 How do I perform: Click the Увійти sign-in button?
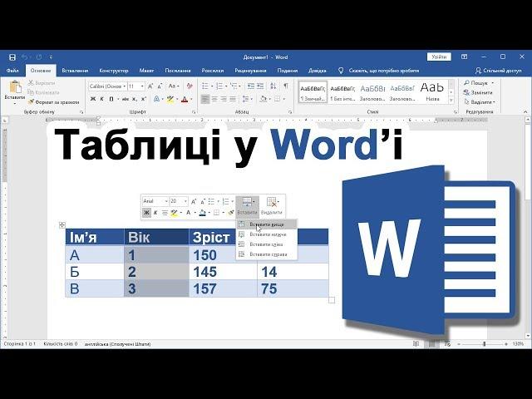click(439, 57)
